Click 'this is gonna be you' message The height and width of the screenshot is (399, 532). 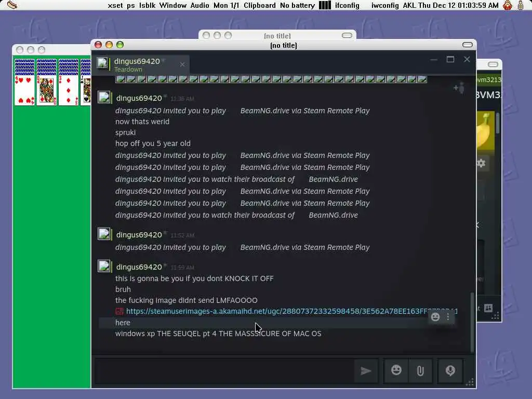tap(194, 278)
